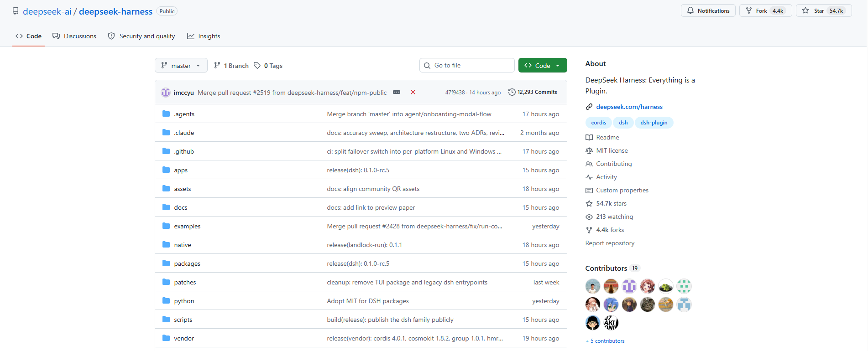The width and height of the screenshot is (868, 351).
Task: Open the Discussions tab
Action: [x=74, y=36]
